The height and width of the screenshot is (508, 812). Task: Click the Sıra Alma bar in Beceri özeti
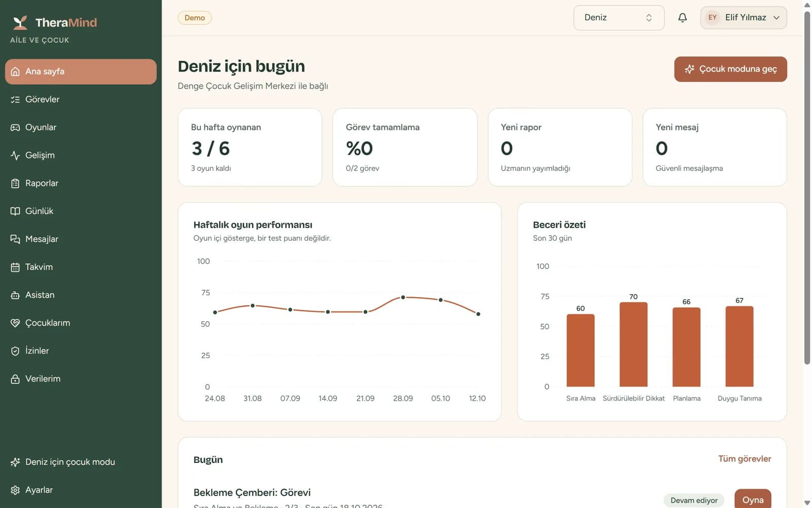point(581,351)
